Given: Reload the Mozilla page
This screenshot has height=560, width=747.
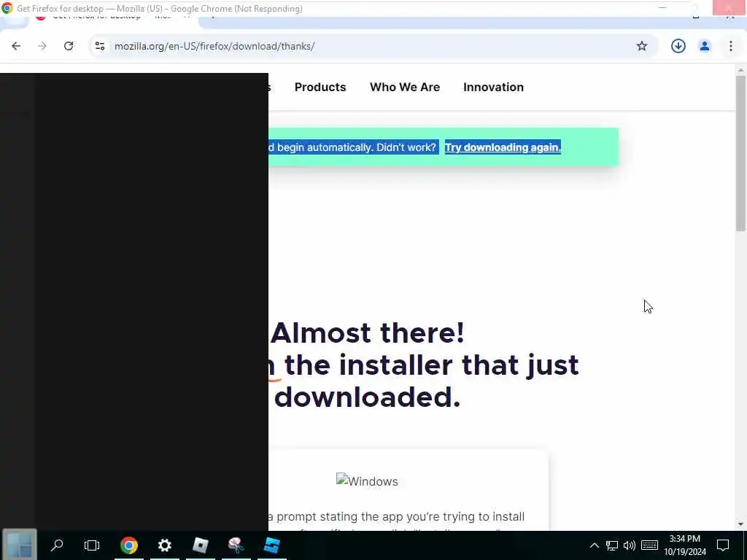Looking at the screenshot, I should pyautogui.click(x=69, y=46).
